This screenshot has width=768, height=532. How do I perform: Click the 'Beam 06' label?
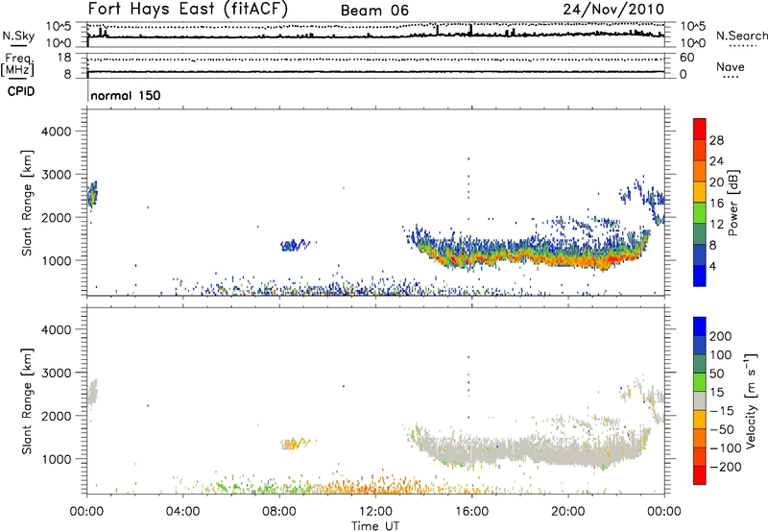coord(374,11)
